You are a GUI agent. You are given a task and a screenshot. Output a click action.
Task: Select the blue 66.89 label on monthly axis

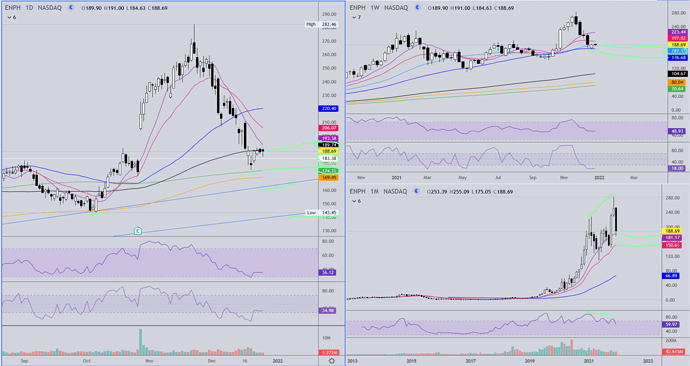(x=671, y=276)
